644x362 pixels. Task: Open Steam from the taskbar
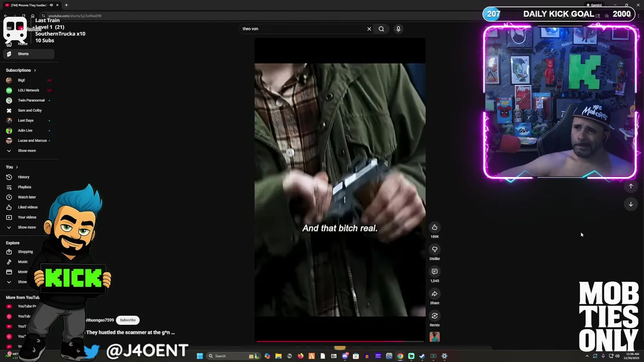(422, 356)
